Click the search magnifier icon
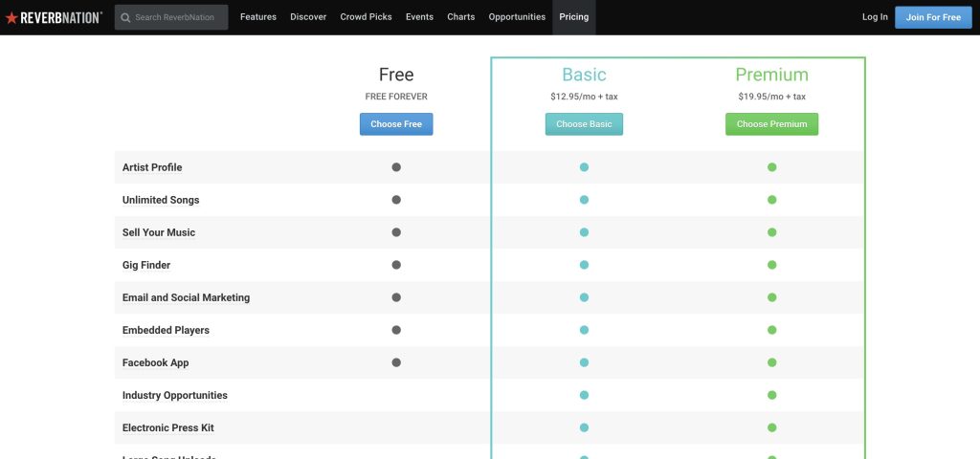Image resolution: width=980 pixels, height=459 pixels. [x=125, y=17]
